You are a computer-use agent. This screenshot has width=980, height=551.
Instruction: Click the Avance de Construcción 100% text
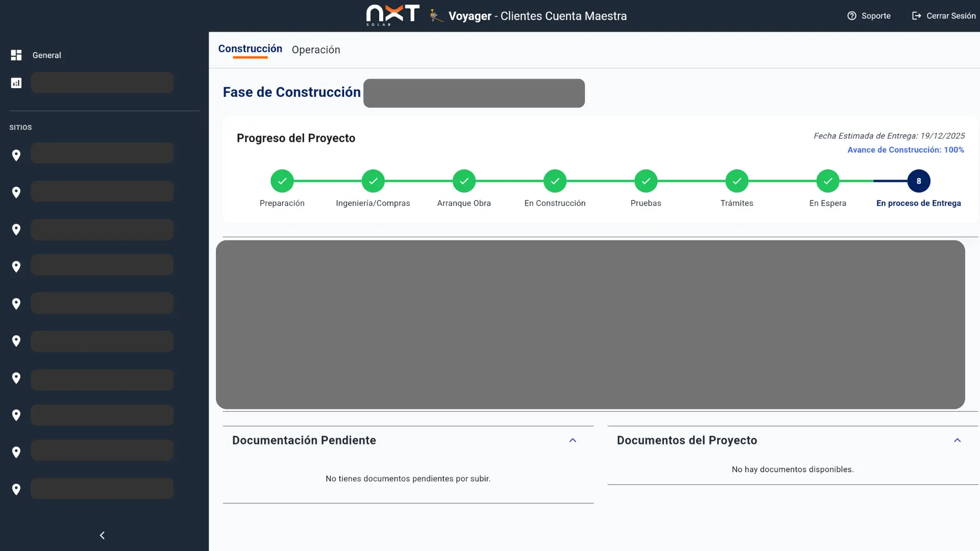point(905,149)
